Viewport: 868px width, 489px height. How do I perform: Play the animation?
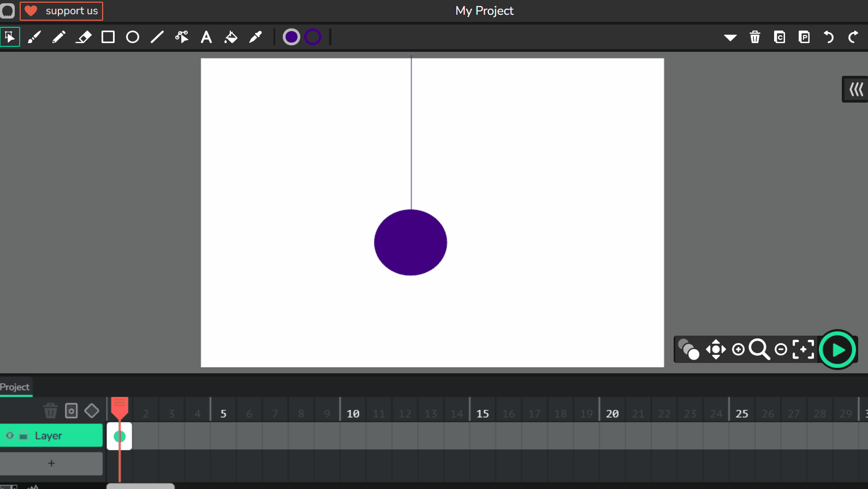837,350
